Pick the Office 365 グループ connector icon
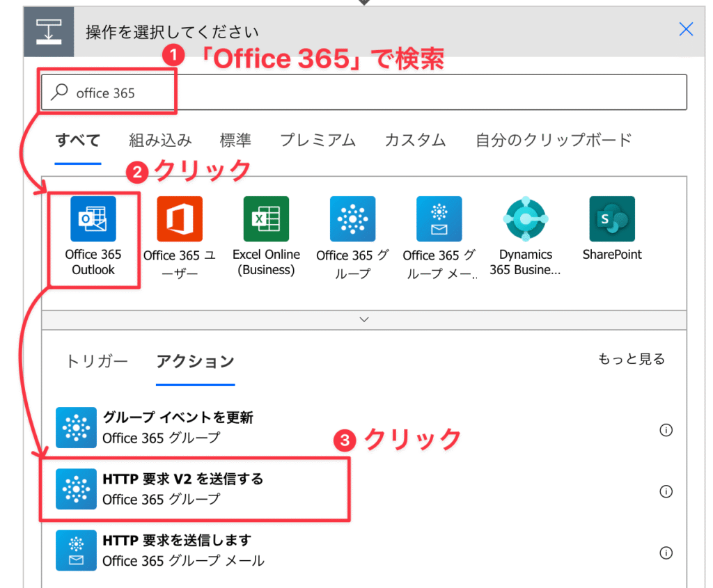The image size is (713, 588). pos(352,218)
